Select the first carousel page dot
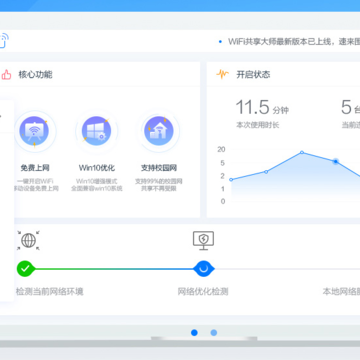 (x=194, y=333)
